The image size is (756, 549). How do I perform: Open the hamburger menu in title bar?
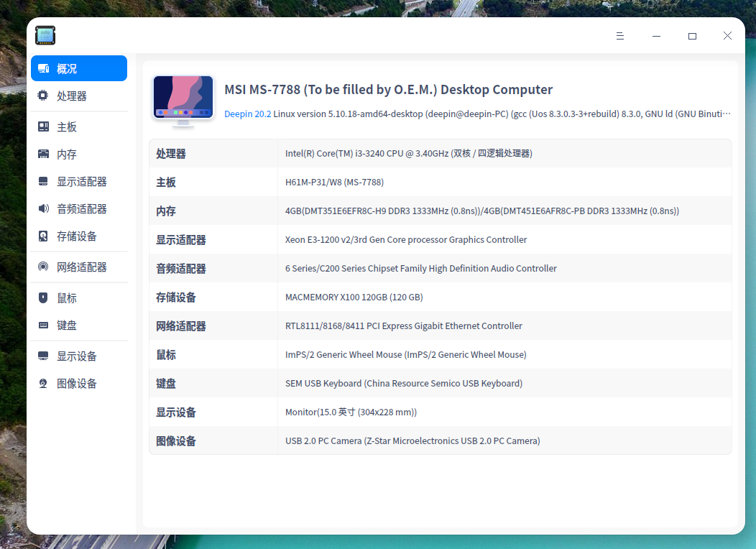point(620,36)
